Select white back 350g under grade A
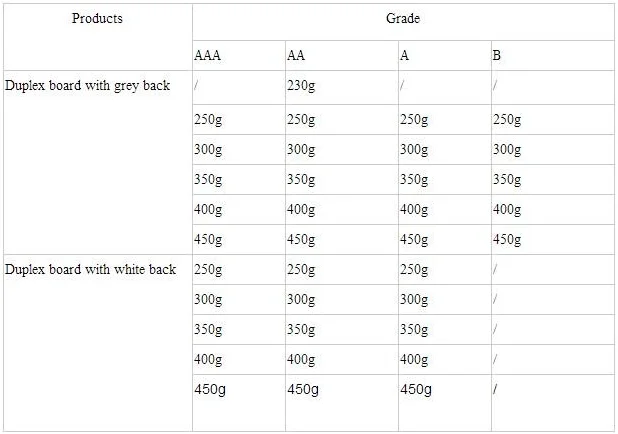 414,329
